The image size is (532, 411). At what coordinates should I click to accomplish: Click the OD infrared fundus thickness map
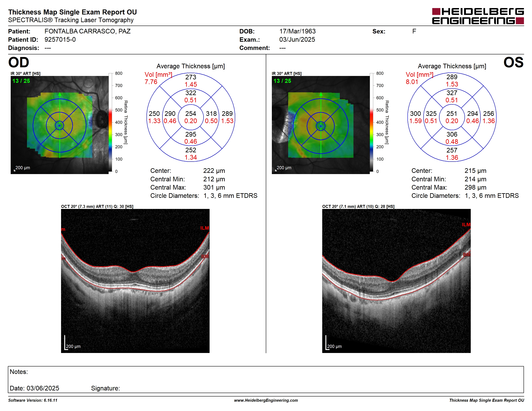[59, 125]
